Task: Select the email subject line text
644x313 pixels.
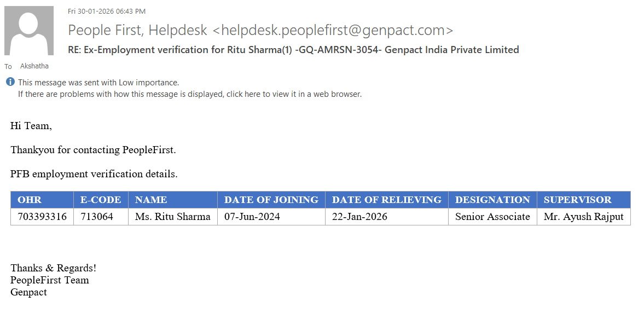Action: coord(293,50)
